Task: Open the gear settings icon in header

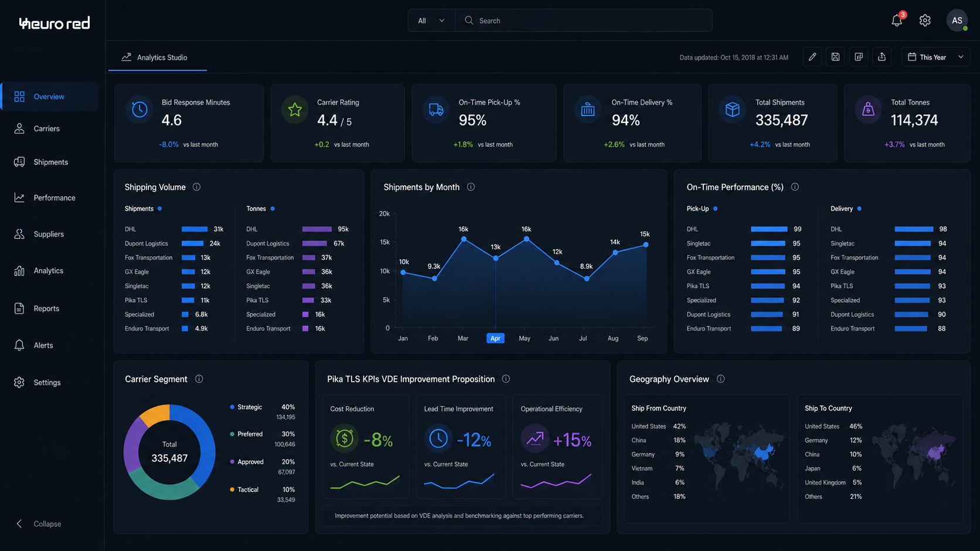Action: (x=925, y=21)
